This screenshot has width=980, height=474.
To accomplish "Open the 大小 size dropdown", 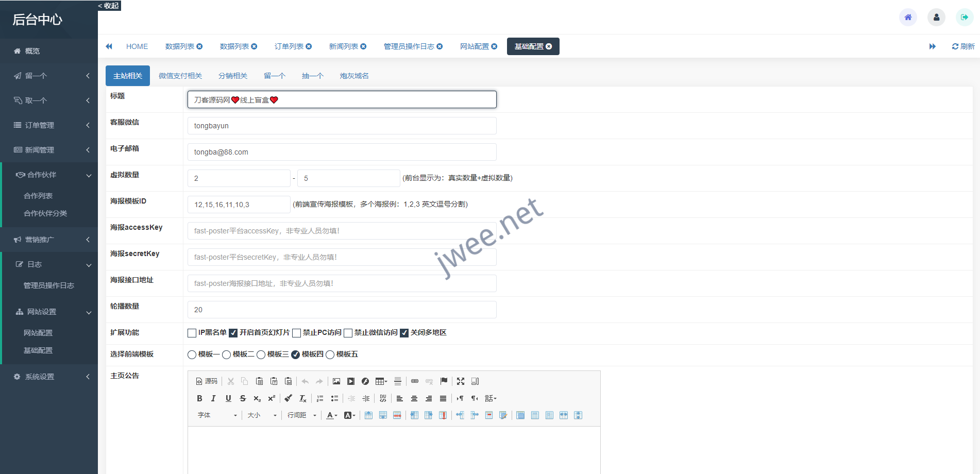I will click(262, 415).
